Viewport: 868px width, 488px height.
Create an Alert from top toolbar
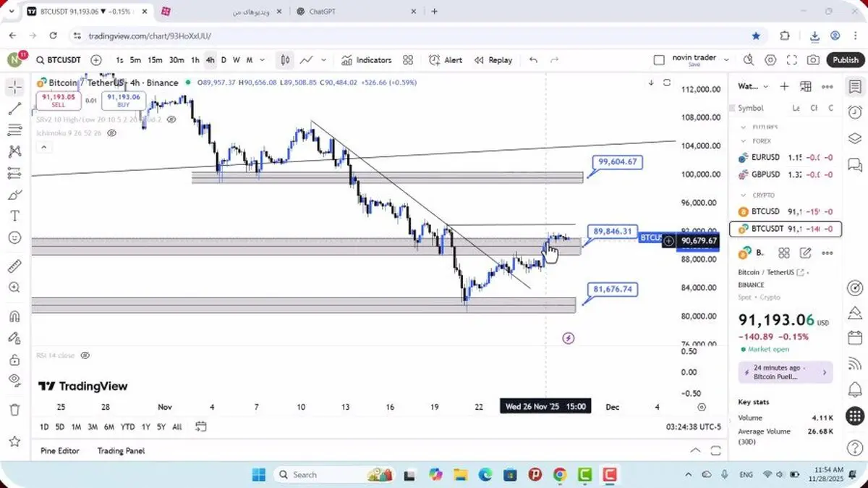tap(446, 60)
